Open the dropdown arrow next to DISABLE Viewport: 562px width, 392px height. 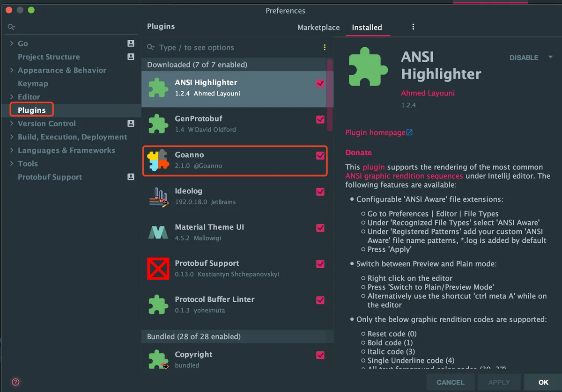550,58
